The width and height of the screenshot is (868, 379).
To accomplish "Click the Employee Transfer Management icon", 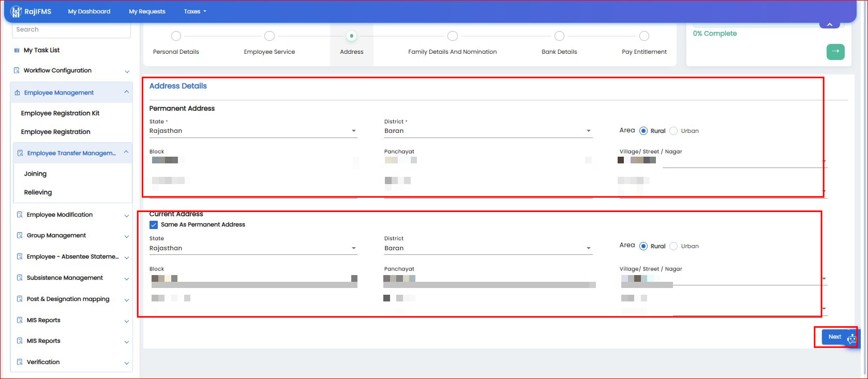I will [x=20, y=153].
